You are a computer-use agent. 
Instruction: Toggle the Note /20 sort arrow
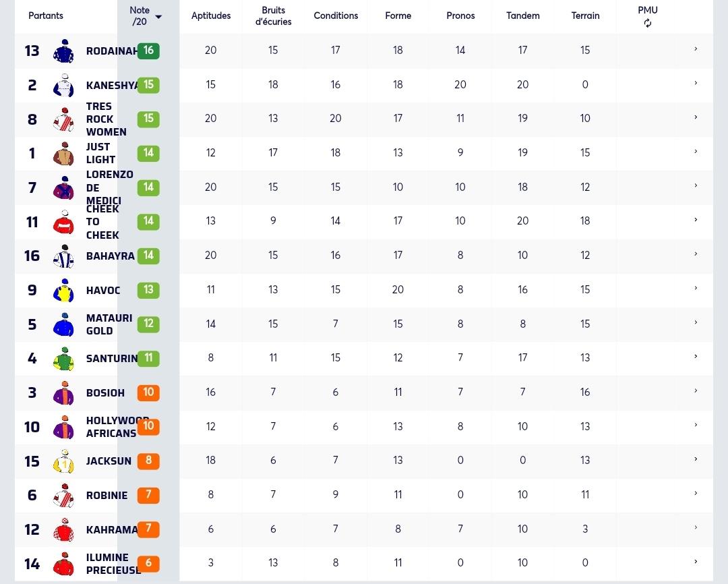click(158, 17)
